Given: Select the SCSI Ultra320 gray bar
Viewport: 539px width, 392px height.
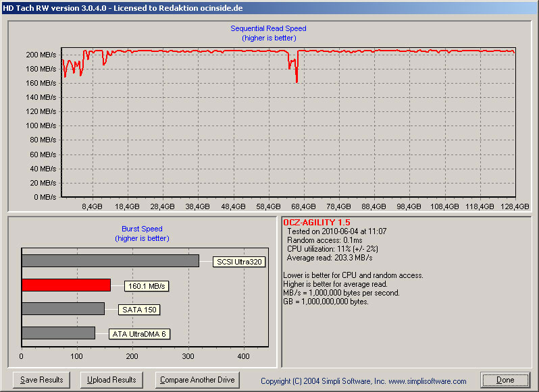Looking at the screenshot, I should coord(110,261).
